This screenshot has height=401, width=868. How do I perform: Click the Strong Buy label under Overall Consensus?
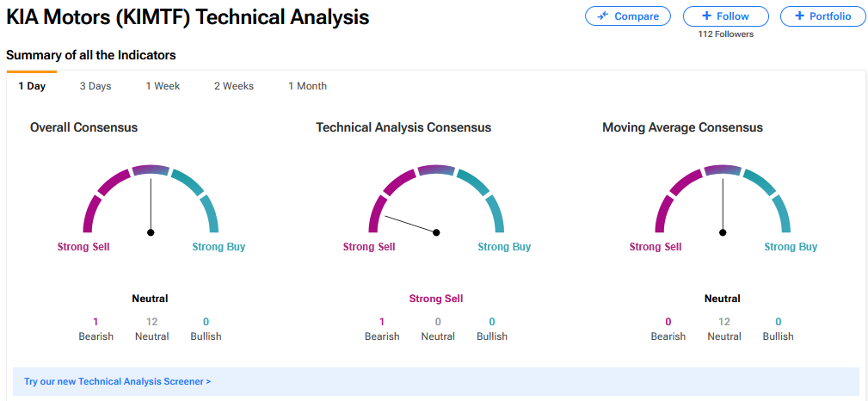[219, 247]
